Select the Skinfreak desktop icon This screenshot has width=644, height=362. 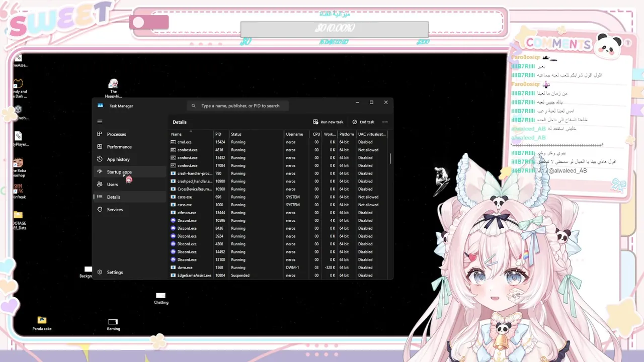19,191
